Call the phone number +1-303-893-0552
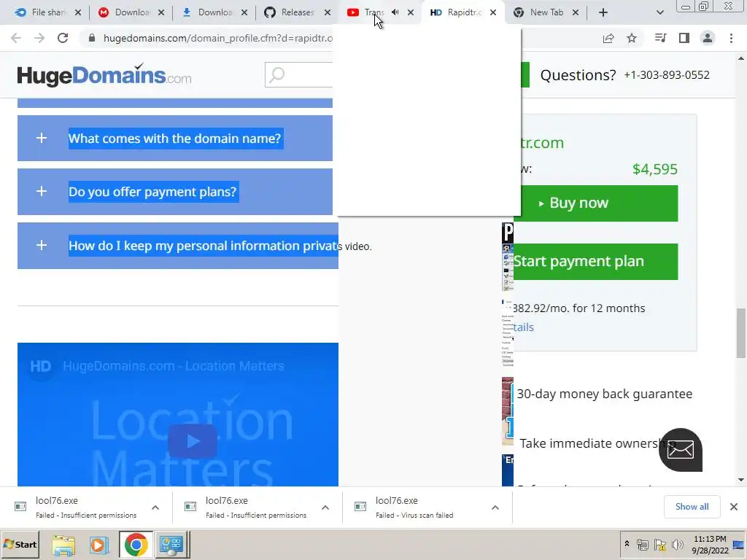Viewport: 747px width, 560px height. (667, 75)
